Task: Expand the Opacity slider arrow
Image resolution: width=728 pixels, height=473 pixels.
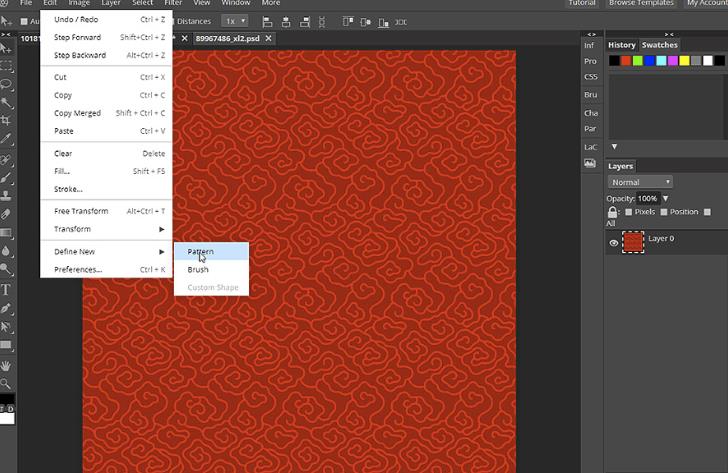Action: coord(665,198)
